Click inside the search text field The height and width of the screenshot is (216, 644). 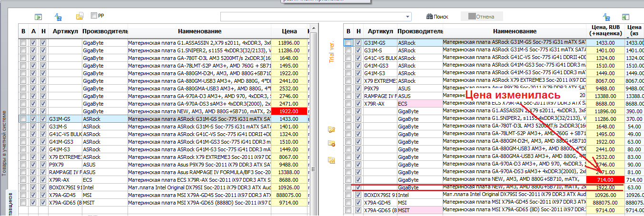coord(313,17)
